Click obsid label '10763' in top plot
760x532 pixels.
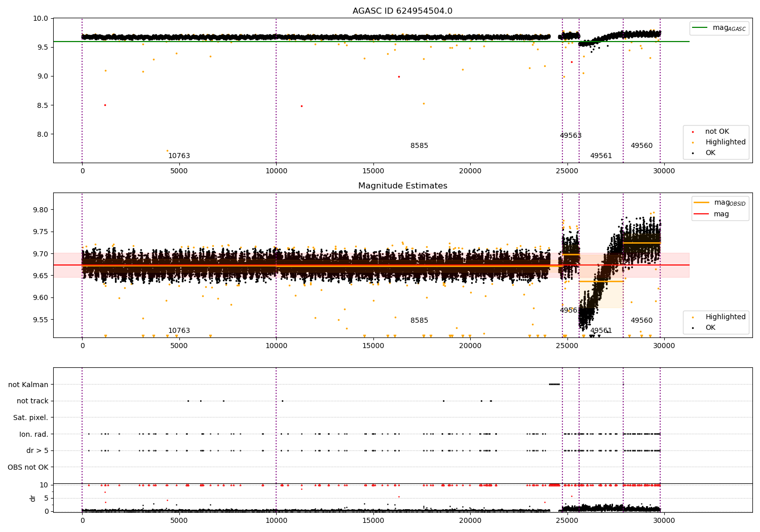click(179, 156)
